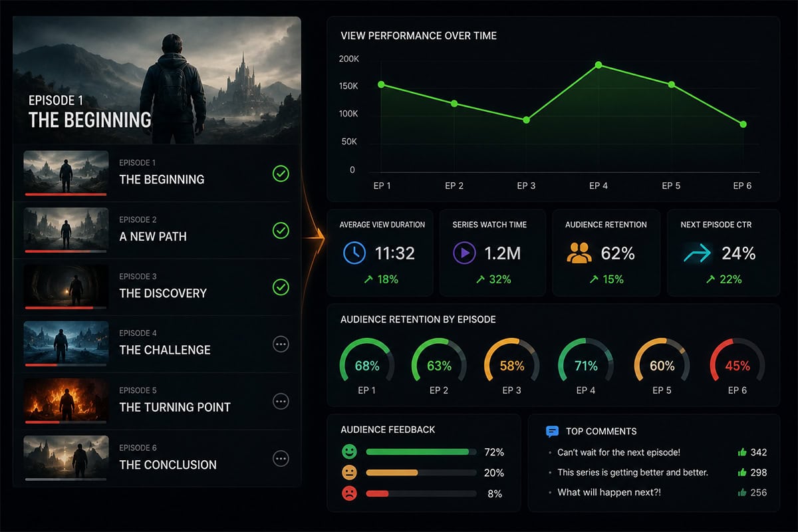Image resolution: width=798 pixels, height=532 pixels.
Task: Click the cyan arrow icon for Next Episode CTR
Action: 696,253
